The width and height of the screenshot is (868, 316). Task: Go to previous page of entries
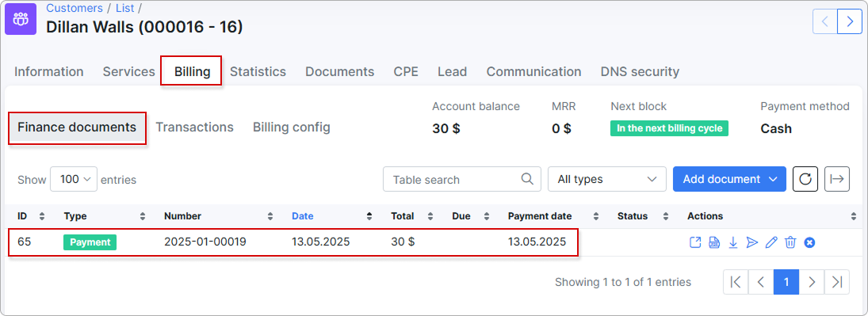tap(761, 282)
